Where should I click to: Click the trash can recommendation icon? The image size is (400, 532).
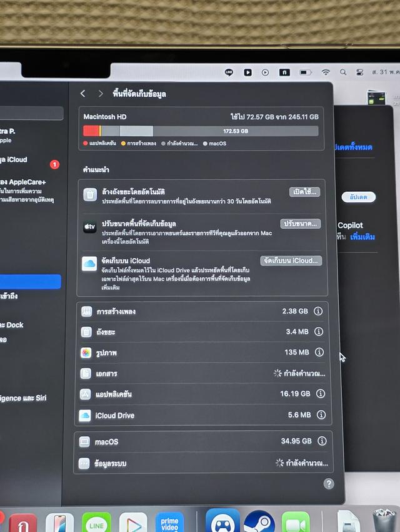(x=91, y=194)
